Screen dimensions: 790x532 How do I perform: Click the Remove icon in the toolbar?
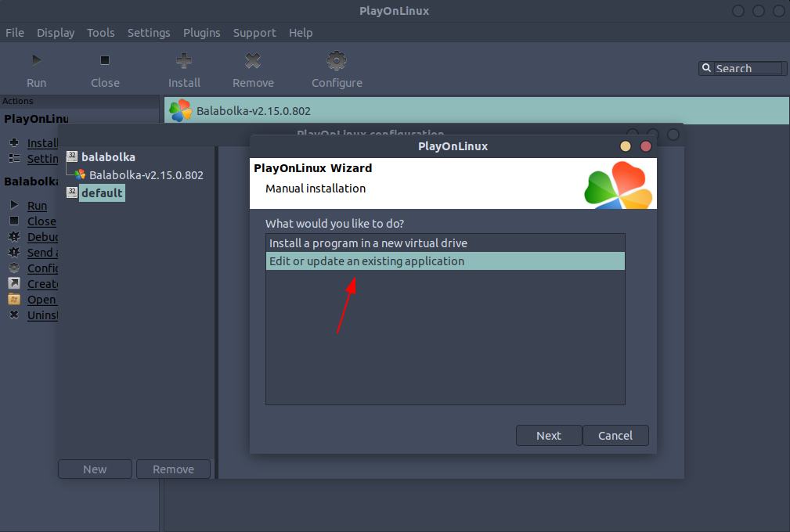point(252,59)
